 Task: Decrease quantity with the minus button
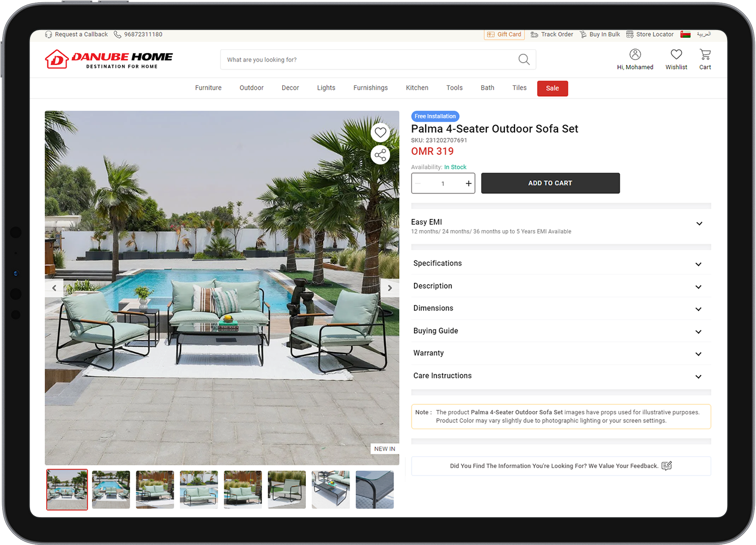(x=418, y=183)
